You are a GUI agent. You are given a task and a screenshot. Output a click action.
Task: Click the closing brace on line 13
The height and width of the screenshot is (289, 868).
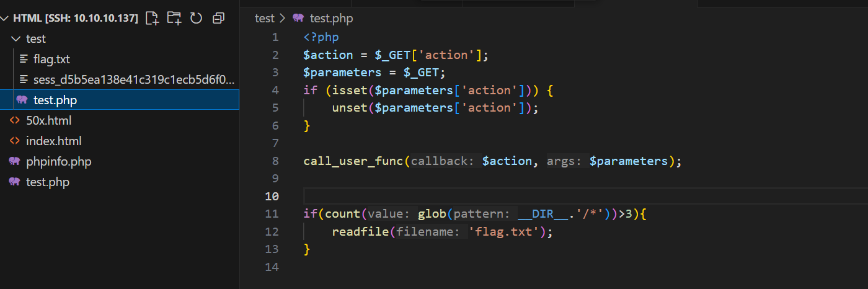(306, 249)
